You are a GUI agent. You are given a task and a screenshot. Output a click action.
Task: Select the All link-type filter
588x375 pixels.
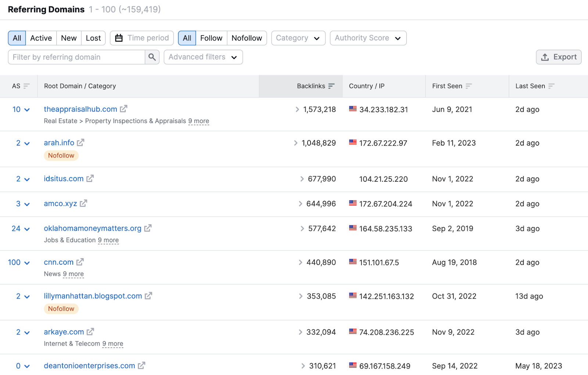187,38
